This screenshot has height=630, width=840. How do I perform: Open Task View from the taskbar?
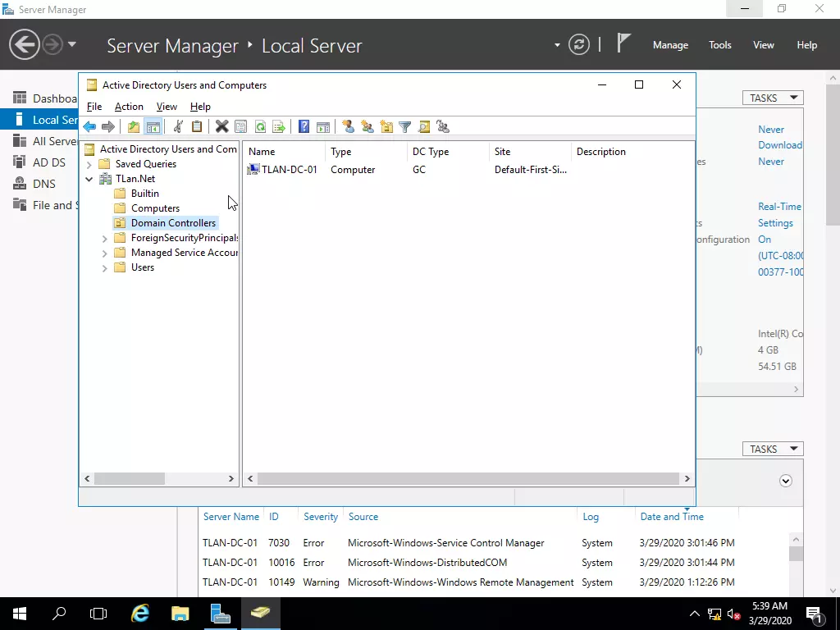[x=98, y=614]
